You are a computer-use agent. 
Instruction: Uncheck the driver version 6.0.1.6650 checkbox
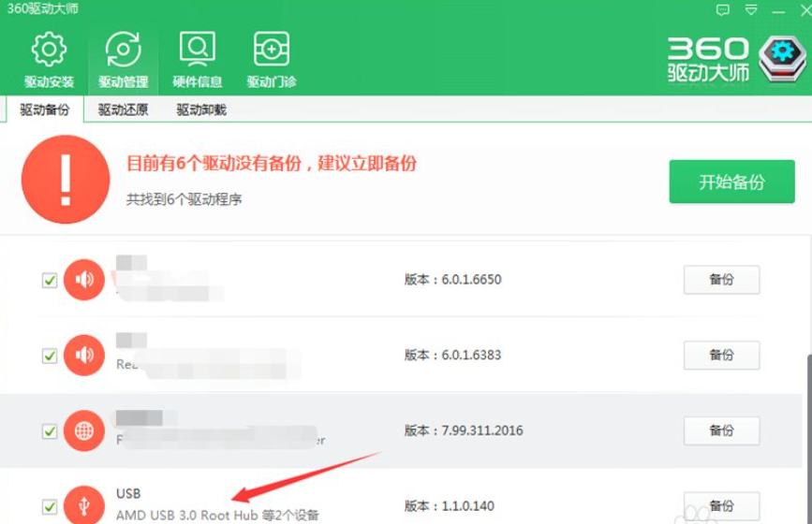(x=50, y=280)
